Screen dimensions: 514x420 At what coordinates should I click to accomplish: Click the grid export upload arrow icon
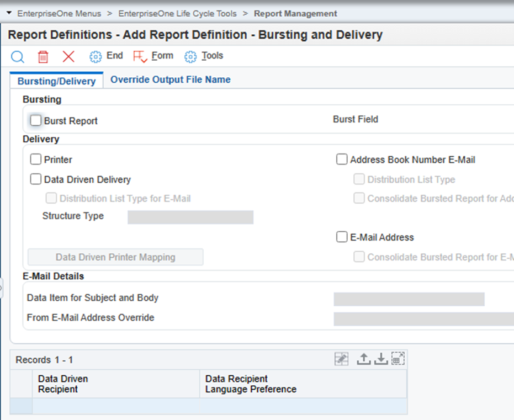363,359
